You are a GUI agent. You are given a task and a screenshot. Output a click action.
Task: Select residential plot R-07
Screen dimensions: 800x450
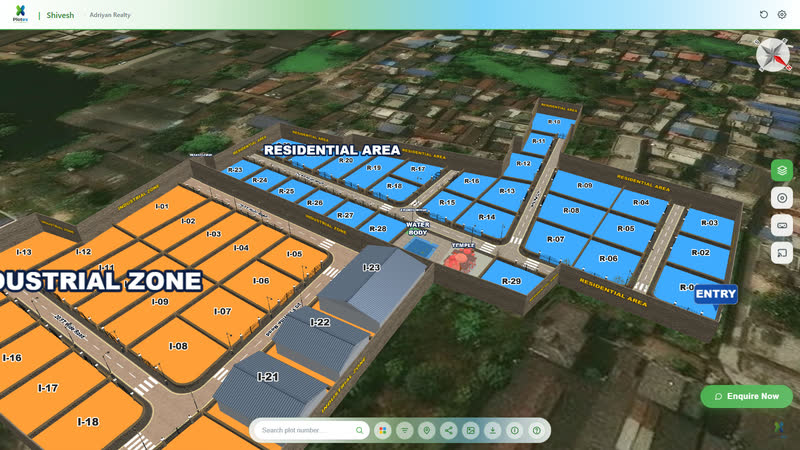[555, 241]
